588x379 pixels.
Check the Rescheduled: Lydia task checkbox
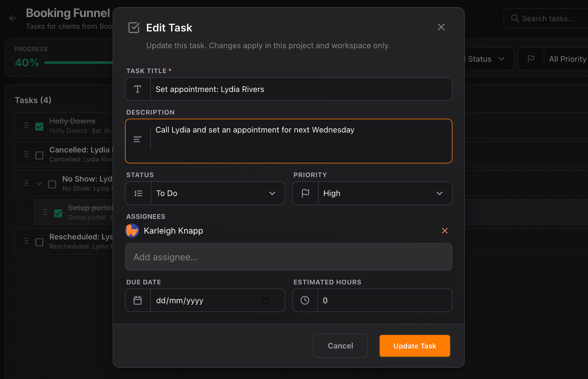pyautogui.click(x=39, y=242)
